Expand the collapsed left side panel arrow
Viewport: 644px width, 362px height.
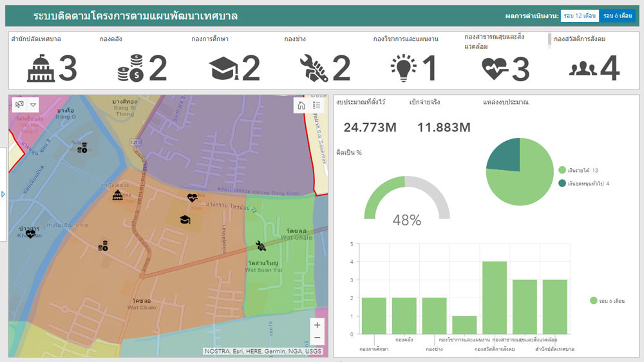[3, 194]
